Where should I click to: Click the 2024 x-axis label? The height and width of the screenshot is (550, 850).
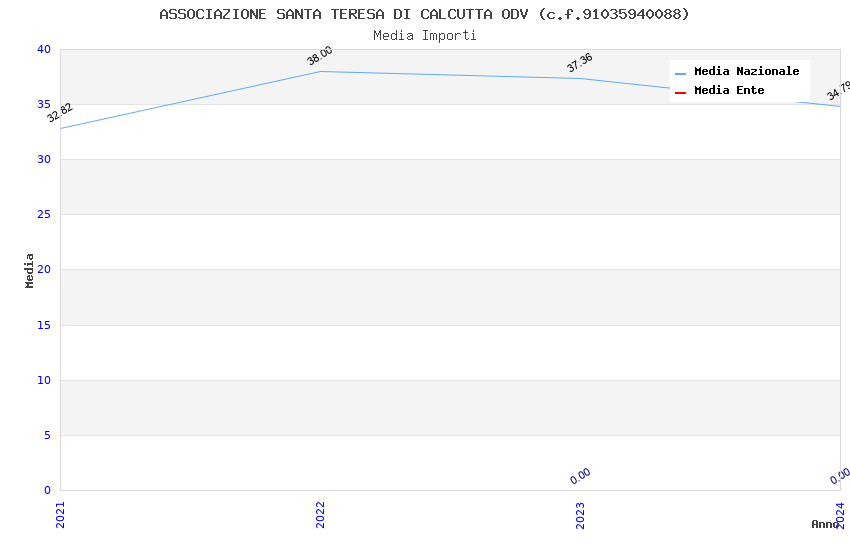tap(840, 515)
